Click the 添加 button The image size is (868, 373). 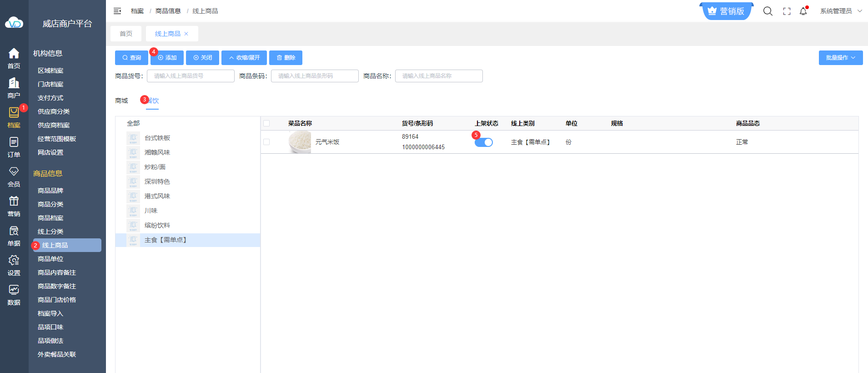point(167,58)
